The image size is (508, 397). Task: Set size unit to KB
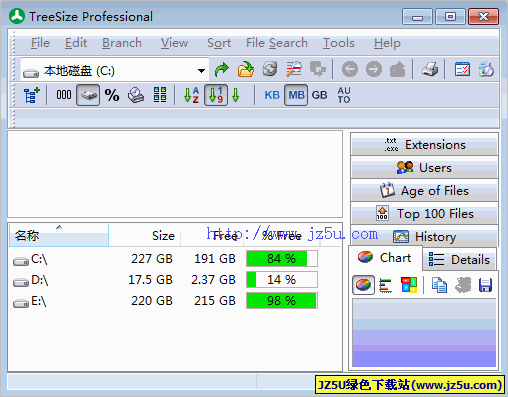pos(272,95)
